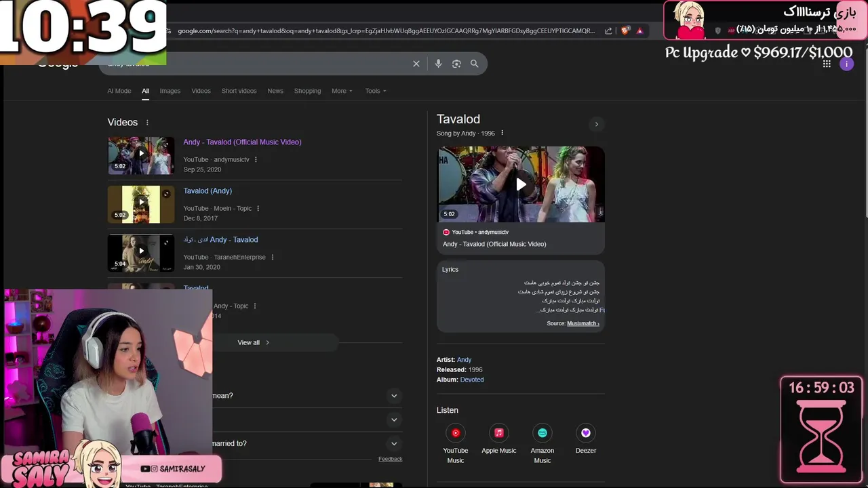Viewport: 868px width, 488px height.
Task: Switch to Shopping tab
Action: click(x=307, y=91)
